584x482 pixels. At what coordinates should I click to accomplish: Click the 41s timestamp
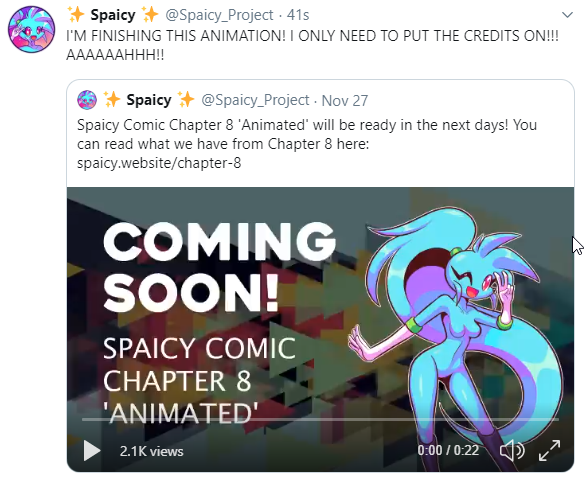pyautogui.click(x=298, y=15)
